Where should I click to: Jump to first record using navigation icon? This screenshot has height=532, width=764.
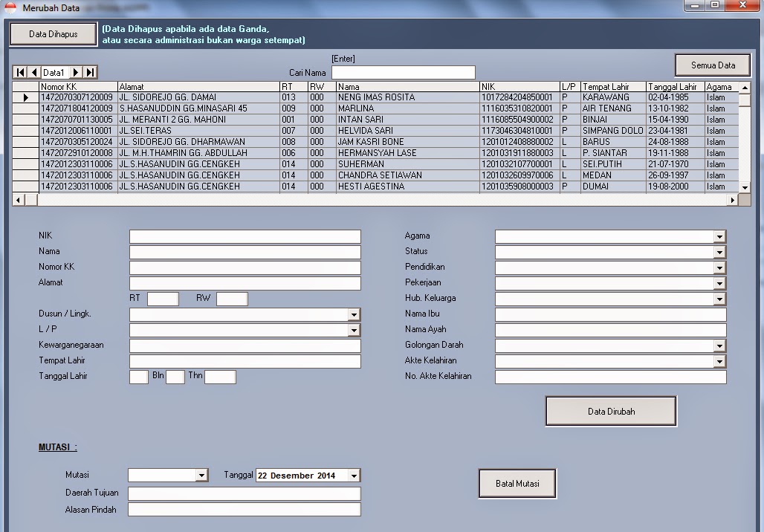pos(20,72)
